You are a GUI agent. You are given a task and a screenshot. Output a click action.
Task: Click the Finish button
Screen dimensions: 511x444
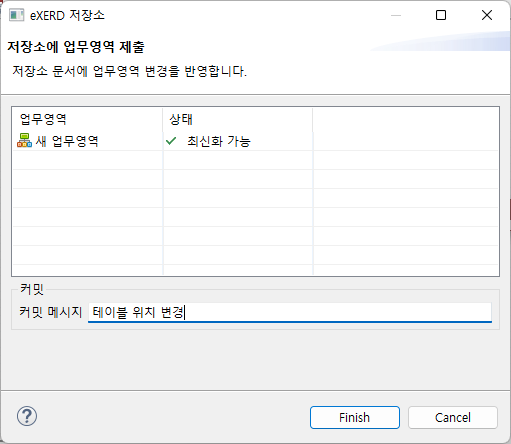point(355,417)
